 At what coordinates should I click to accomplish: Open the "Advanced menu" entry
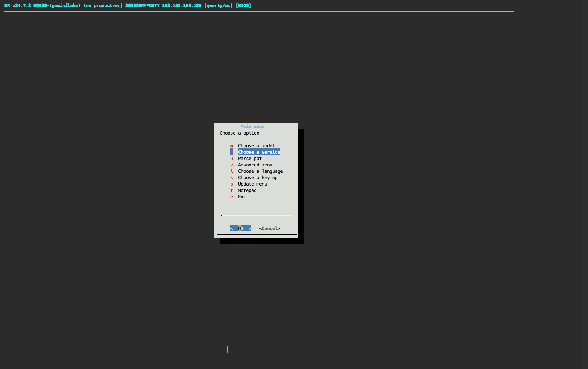pos(255,165)
